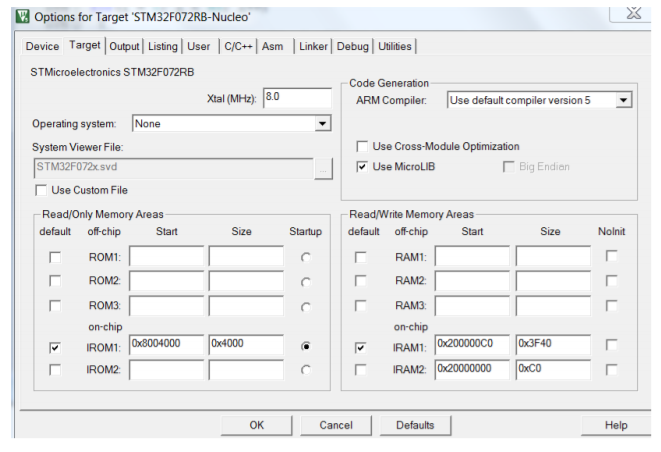Enable Use Cross-Module Optimization
The width and height of the screenshot is (661, 452).
(x=362, y=146)
